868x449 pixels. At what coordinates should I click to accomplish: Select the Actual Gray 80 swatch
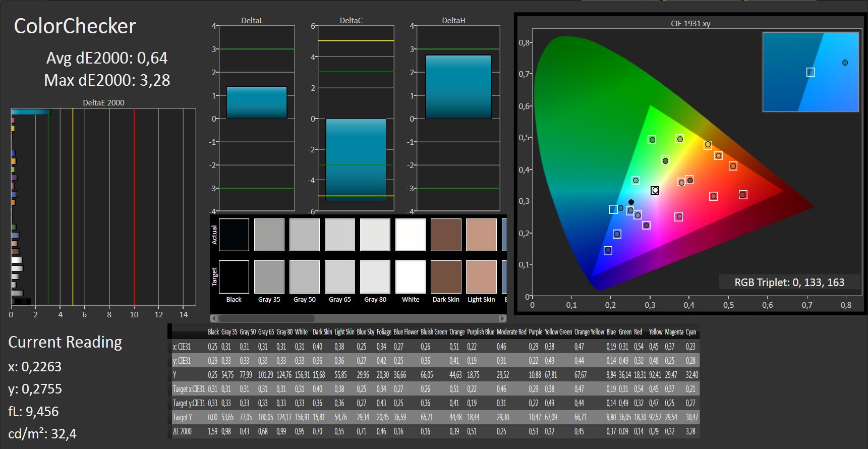point(375,235)
